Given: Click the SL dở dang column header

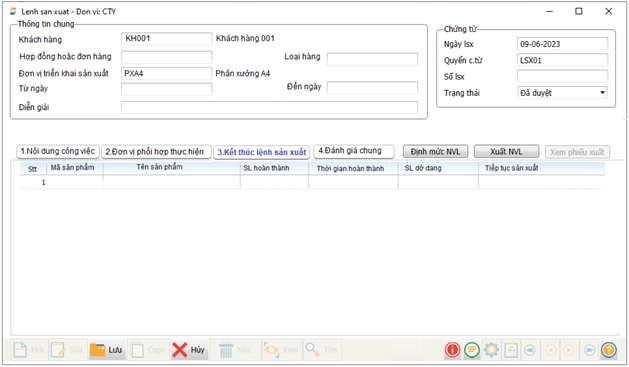Looking at the screenshot, I should pos(438,168).
